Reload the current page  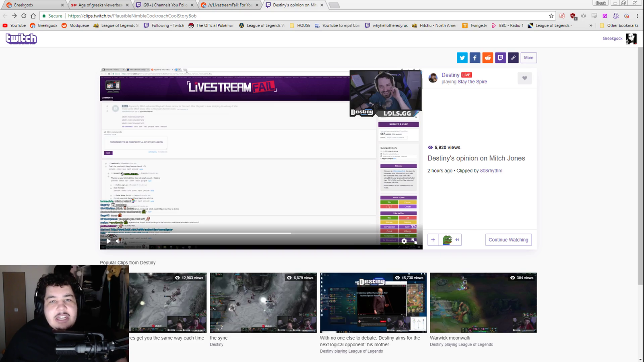point(24,16)
